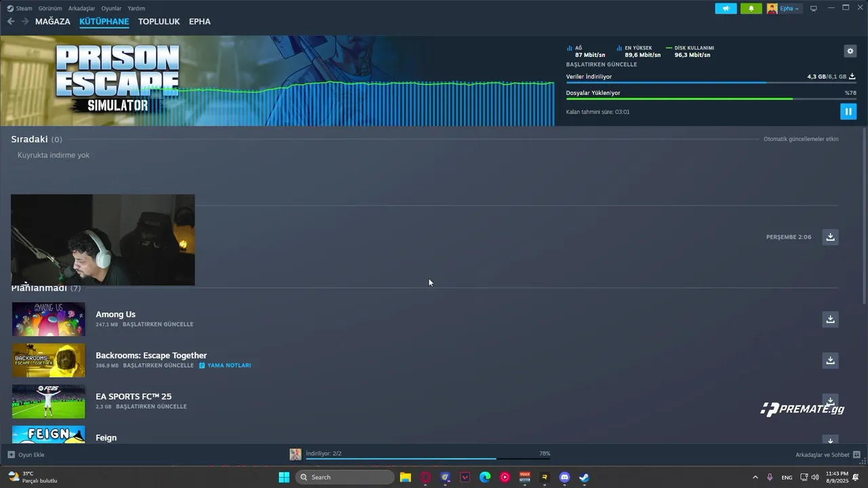The width and height of the screenshot is (868, 488).
Task: Click the 247,1 MB size label
Action: click(x=106, y=325)
